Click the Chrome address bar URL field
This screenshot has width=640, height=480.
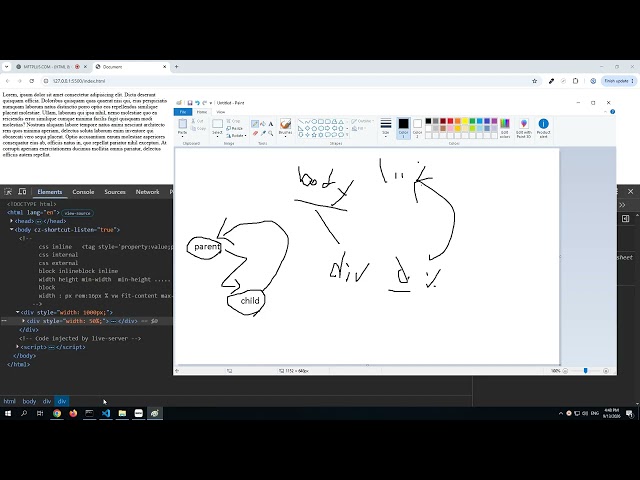click(x=286, y=81)
